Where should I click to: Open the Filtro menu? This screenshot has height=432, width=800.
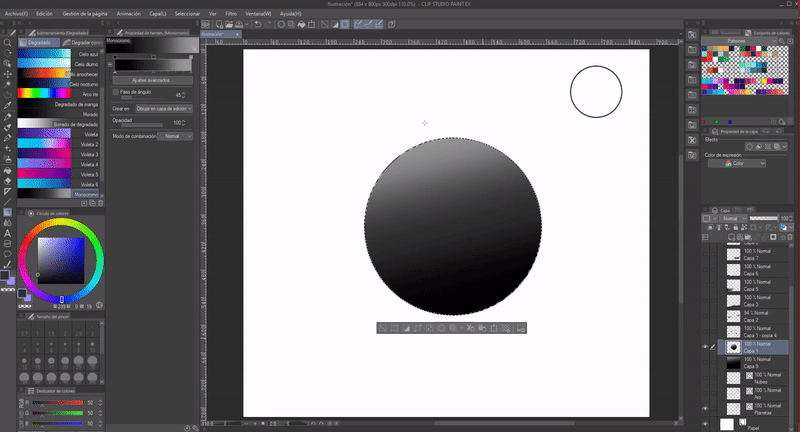coord(231,15)
